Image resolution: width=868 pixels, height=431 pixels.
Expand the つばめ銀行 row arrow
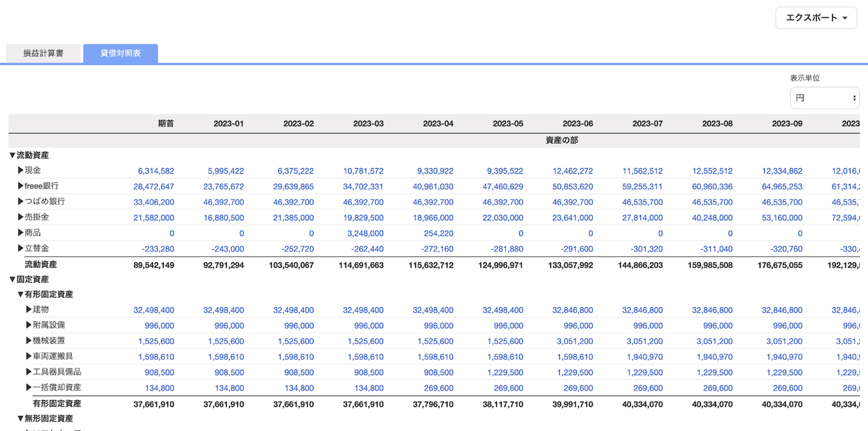coord(21,202)
